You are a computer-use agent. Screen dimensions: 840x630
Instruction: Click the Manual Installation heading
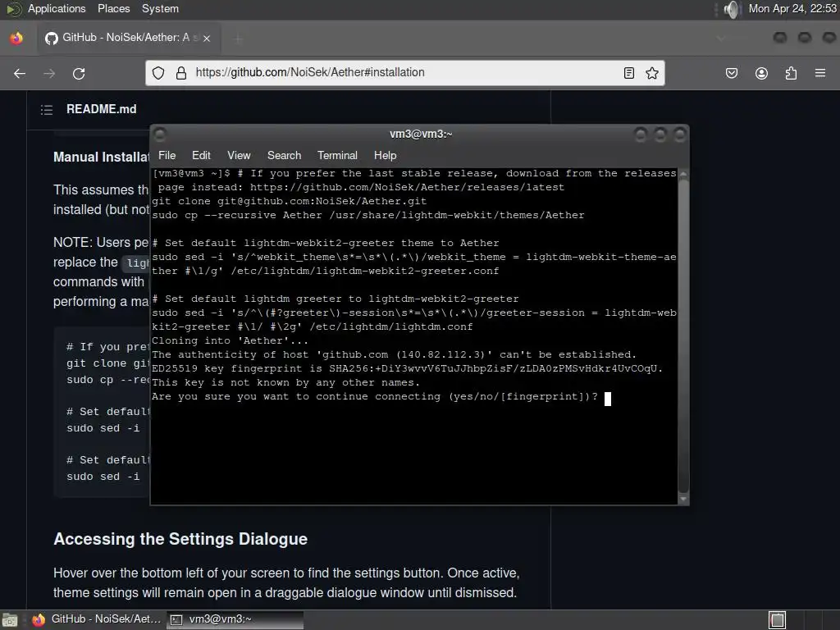101,157
